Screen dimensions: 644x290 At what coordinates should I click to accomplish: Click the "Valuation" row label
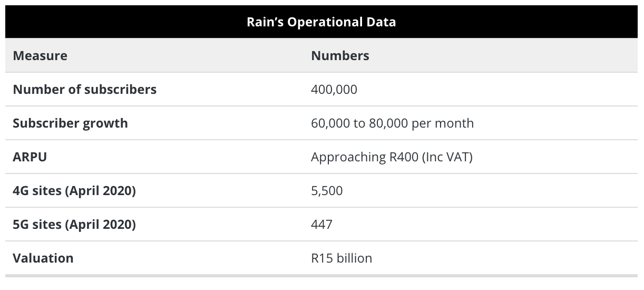(x=43, y=258)
